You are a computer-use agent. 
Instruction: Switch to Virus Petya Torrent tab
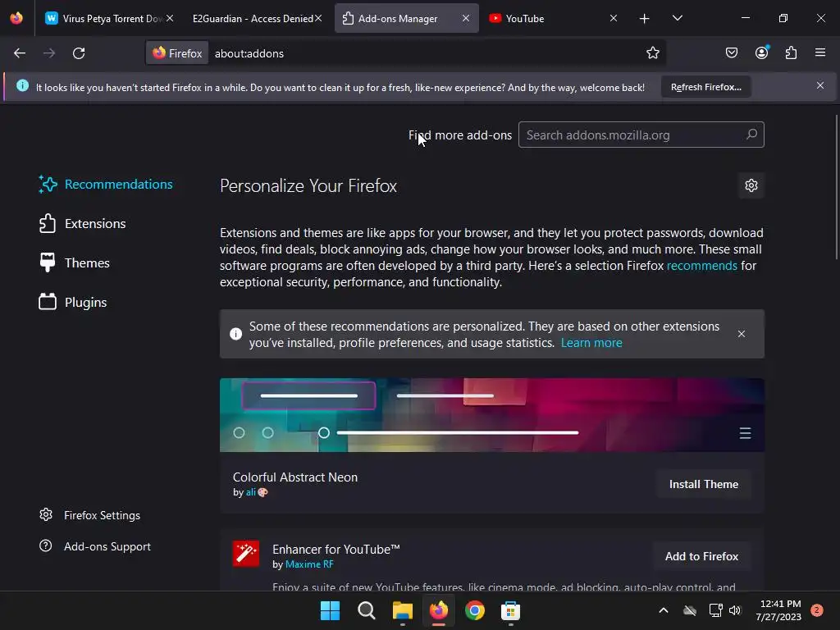(x=104, y=18)
